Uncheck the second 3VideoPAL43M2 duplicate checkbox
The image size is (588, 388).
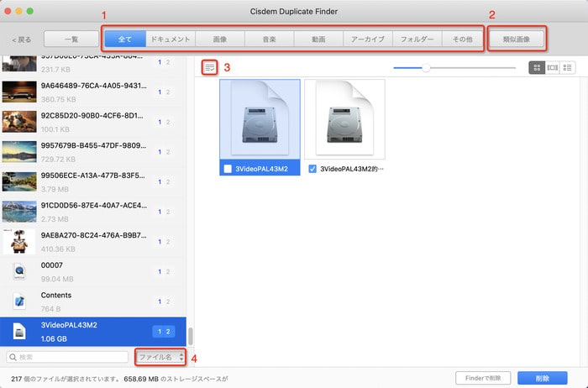click(x=313, y=169)
